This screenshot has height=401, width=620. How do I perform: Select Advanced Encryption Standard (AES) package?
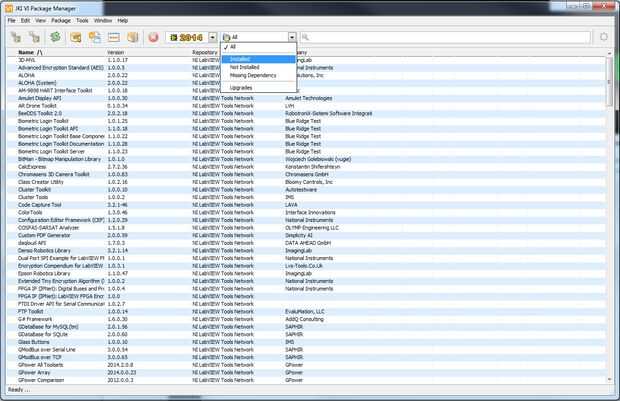[306, 68]
